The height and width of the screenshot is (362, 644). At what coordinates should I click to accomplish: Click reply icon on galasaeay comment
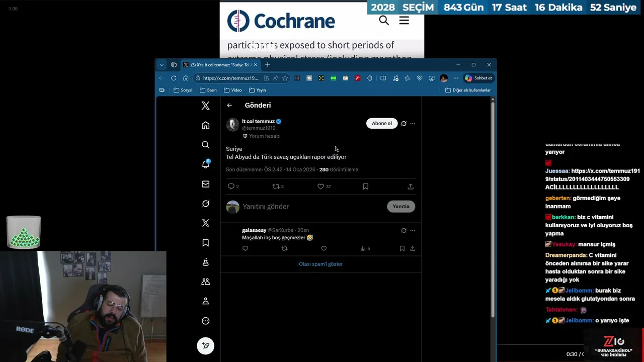click(245, 248)
